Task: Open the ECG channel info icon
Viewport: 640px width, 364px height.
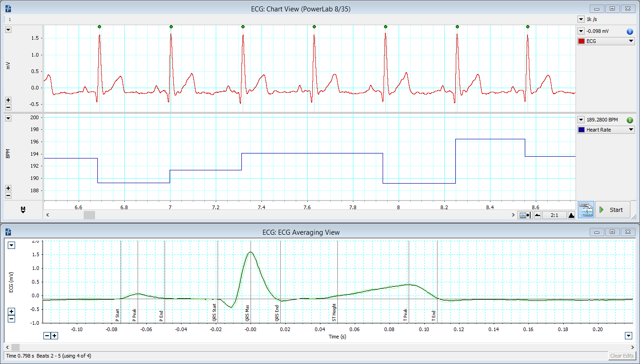Action: click(629, 32)
